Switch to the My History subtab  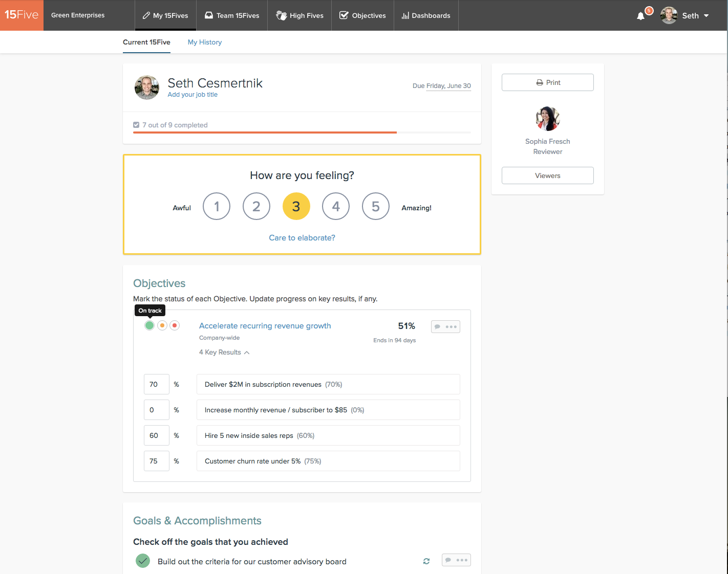coord(205,42)
